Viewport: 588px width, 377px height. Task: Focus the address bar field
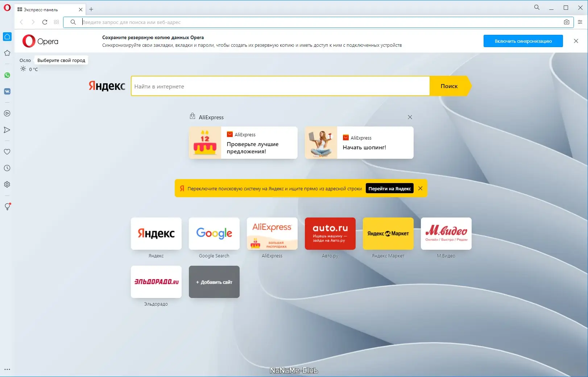pyautogui.click(x=318, y=22)
